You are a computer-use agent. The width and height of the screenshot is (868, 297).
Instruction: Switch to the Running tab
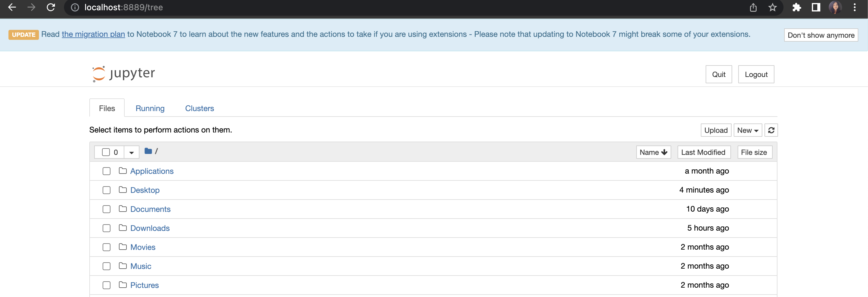150,108
